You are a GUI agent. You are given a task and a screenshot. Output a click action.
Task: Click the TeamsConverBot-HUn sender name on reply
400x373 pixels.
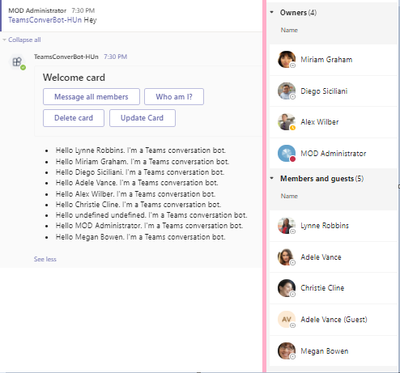click(66, 57)
